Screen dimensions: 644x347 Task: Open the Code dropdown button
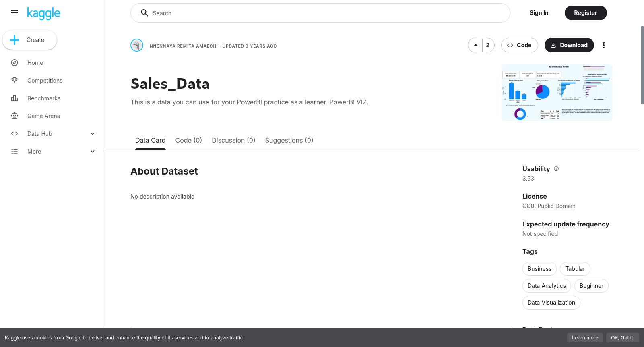point(519,45)
